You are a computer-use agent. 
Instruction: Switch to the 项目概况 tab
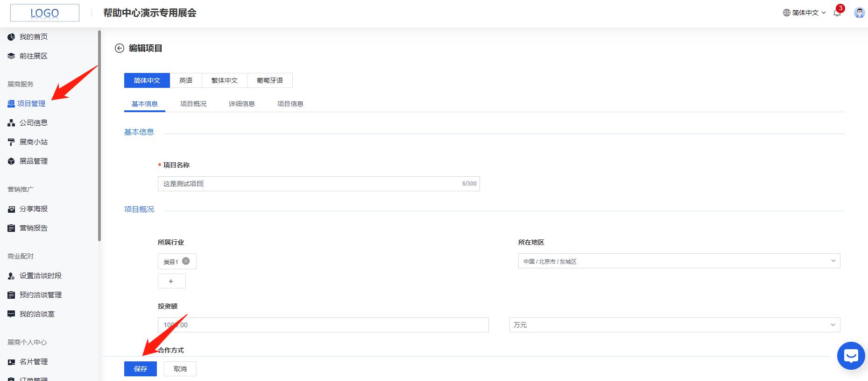(x=193, y=104)
